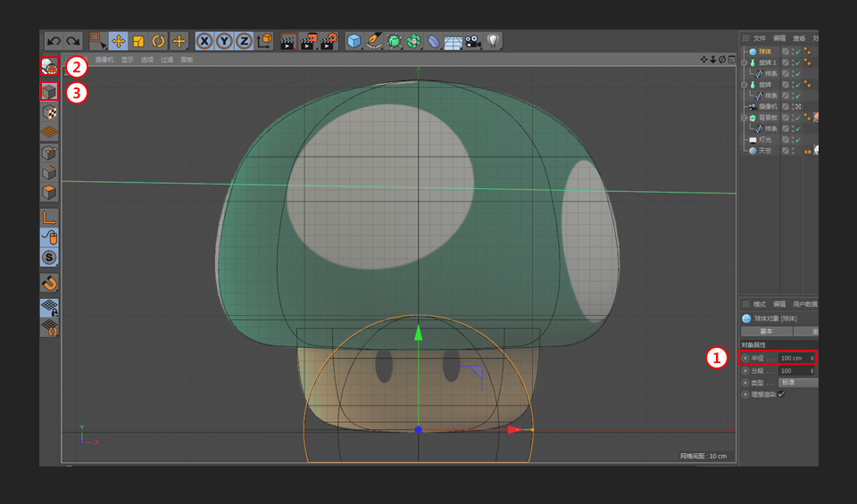
Task: Click the Camera object icon in toolbar
Action: pyautogui.click(x=472, y=41)
